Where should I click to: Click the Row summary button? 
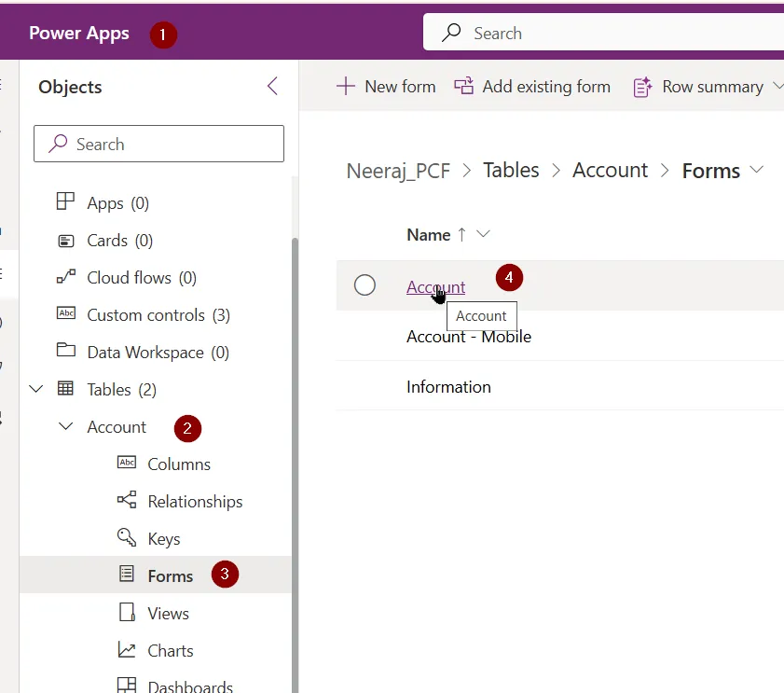pos(698,86)
